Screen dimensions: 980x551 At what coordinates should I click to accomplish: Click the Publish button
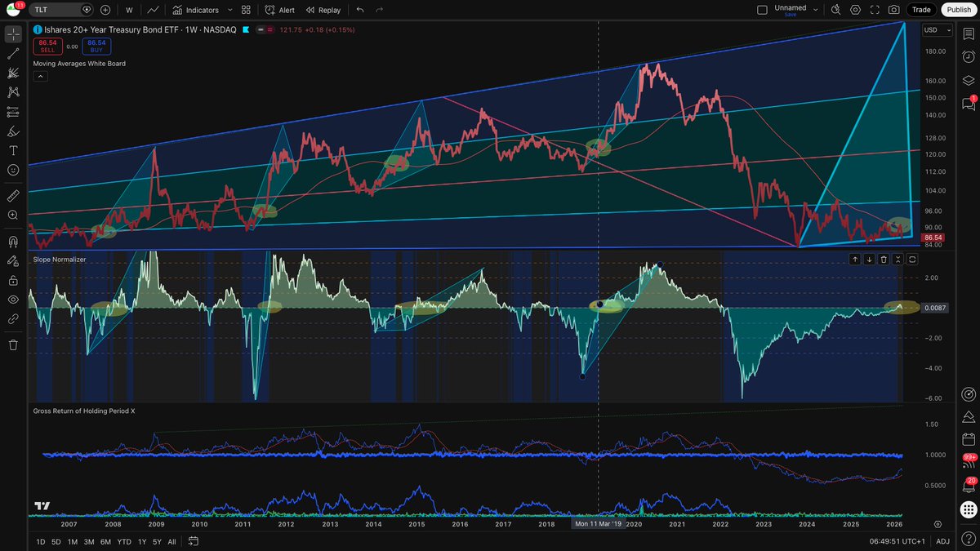959,10
